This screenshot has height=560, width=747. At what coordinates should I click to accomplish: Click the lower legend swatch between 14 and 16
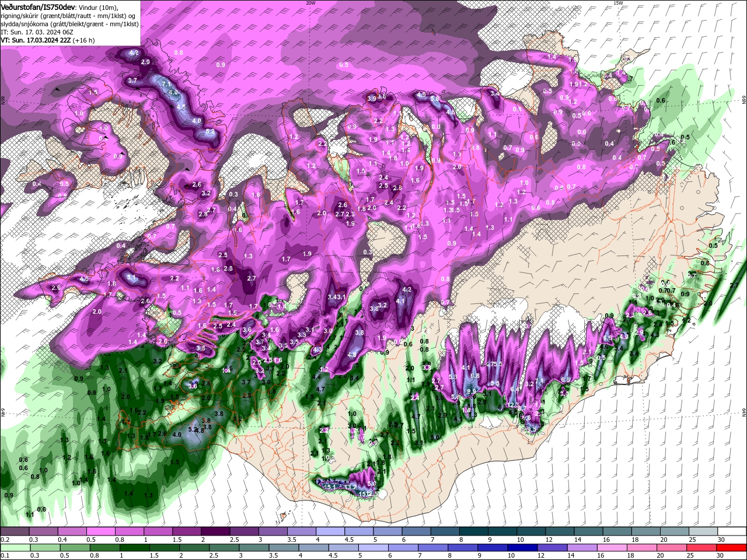[582, 548]
